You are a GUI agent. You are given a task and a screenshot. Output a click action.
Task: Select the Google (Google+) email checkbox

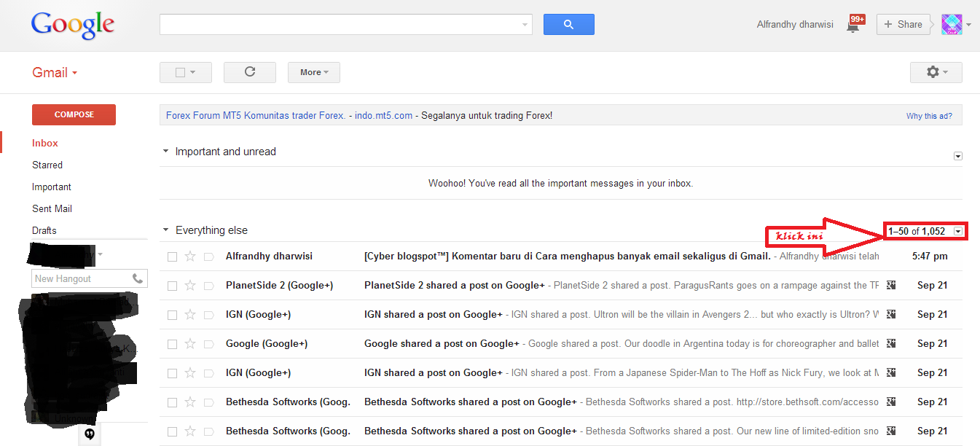click(172, 344)
